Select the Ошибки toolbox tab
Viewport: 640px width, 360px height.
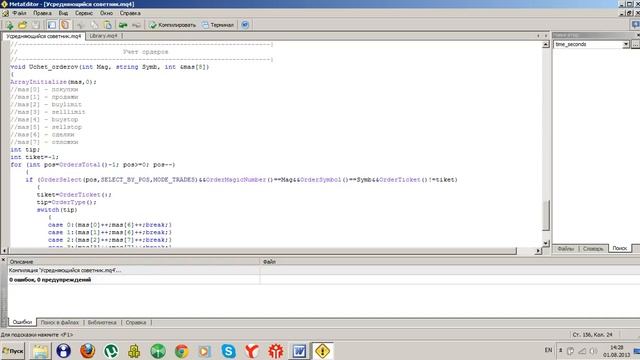coord(22,322)
